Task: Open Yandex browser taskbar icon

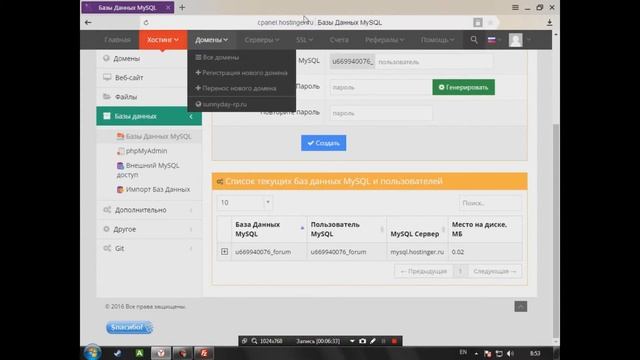Action: 161,353
